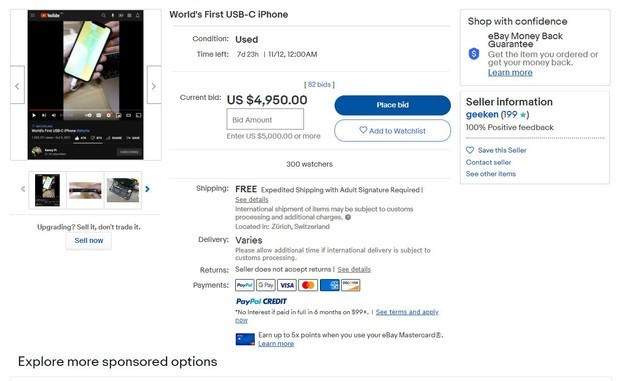Select the second thumbnail showing phone edge
The image size is (640, 381).
pyautogui.click(x=85, y=190)
